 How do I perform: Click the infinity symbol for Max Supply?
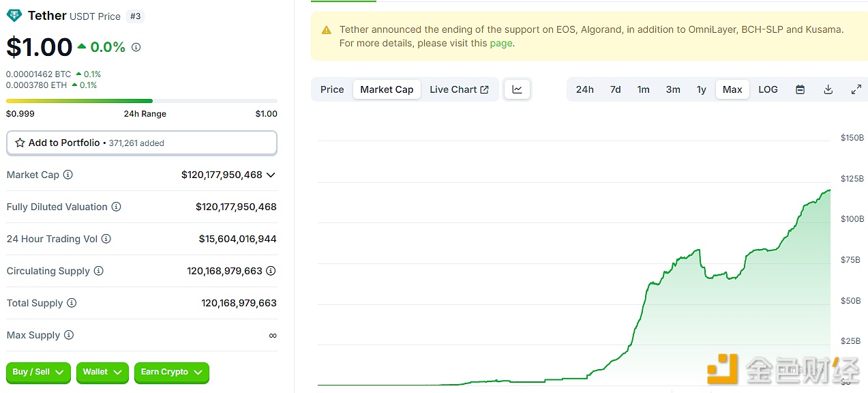[273, 335]
